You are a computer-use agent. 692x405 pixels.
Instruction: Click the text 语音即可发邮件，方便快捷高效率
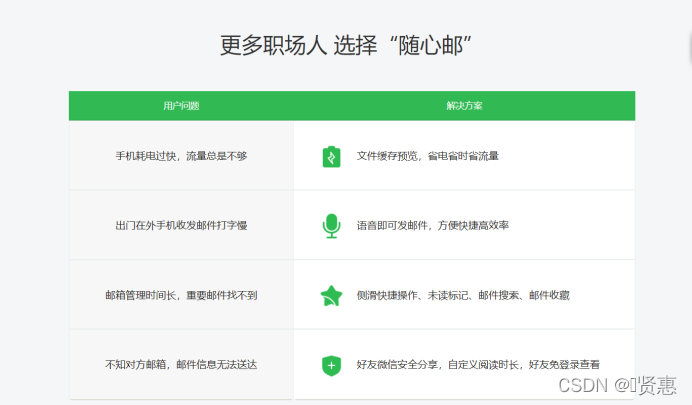[432, 225]
